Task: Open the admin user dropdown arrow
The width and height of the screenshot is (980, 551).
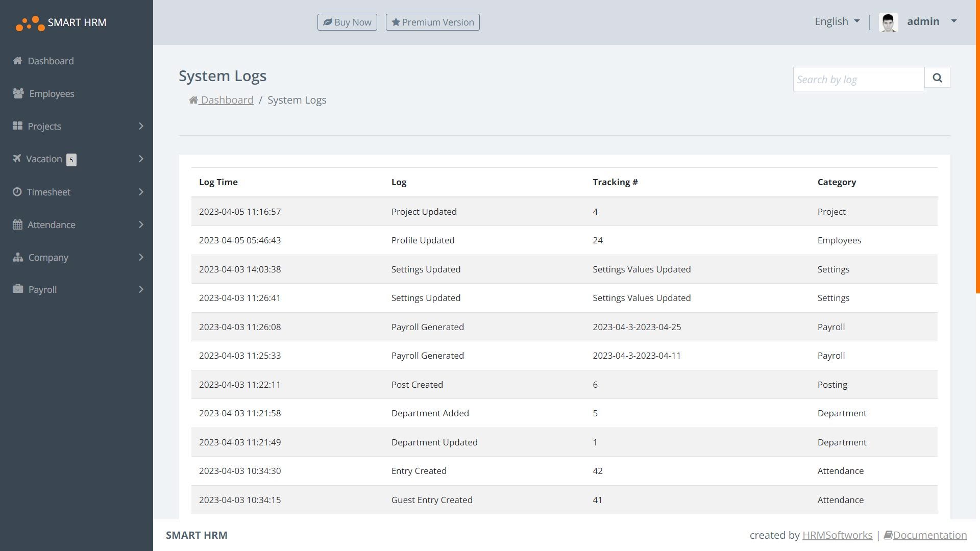Action: point(953,21)
